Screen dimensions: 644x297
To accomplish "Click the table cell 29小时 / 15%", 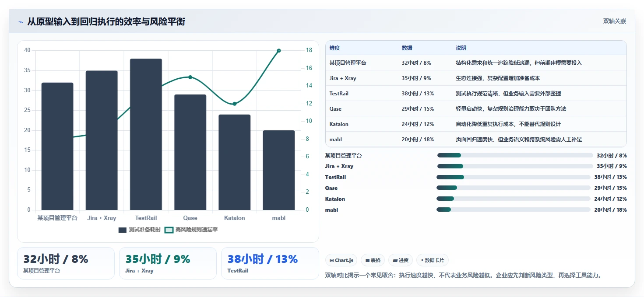I will [418, 109].
